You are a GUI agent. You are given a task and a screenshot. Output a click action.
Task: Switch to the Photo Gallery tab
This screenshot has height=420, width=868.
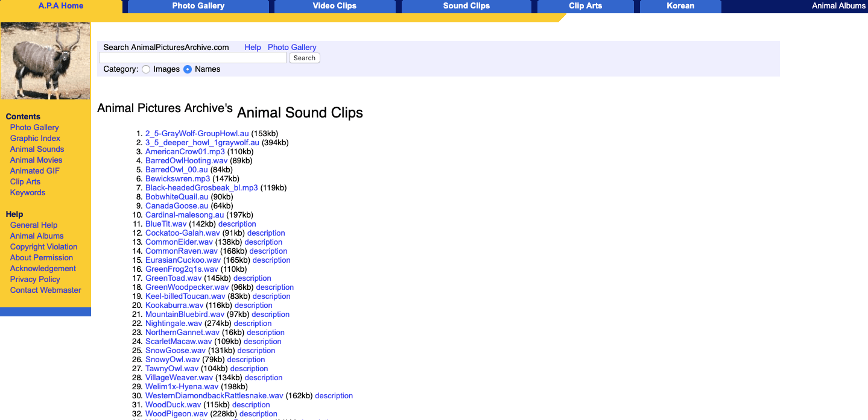198,6
